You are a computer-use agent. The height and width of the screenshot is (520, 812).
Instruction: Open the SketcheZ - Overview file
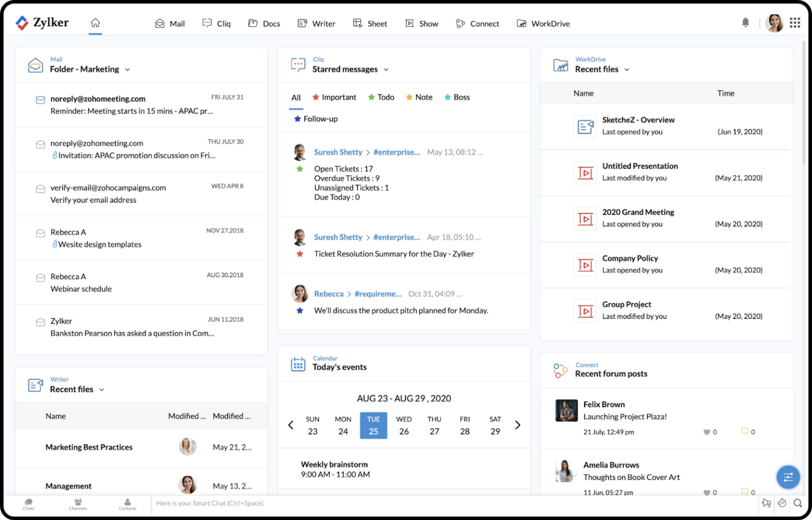tap(638, 120)
